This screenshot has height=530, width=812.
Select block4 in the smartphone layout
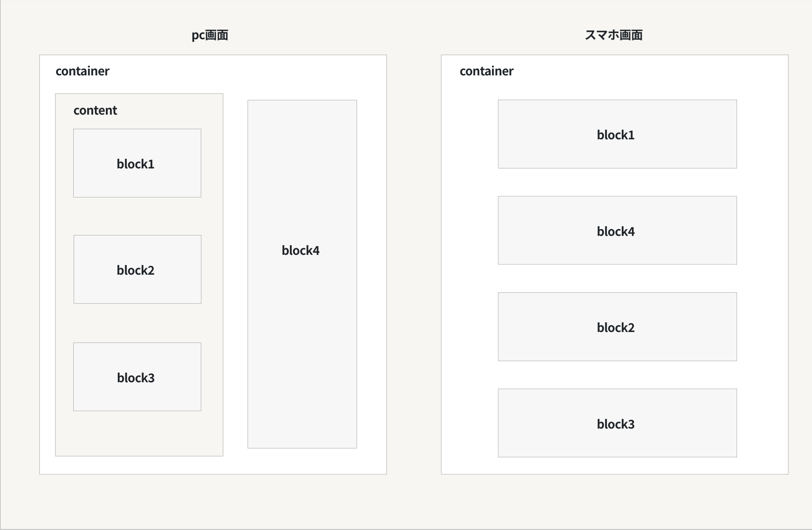[617, 230]
